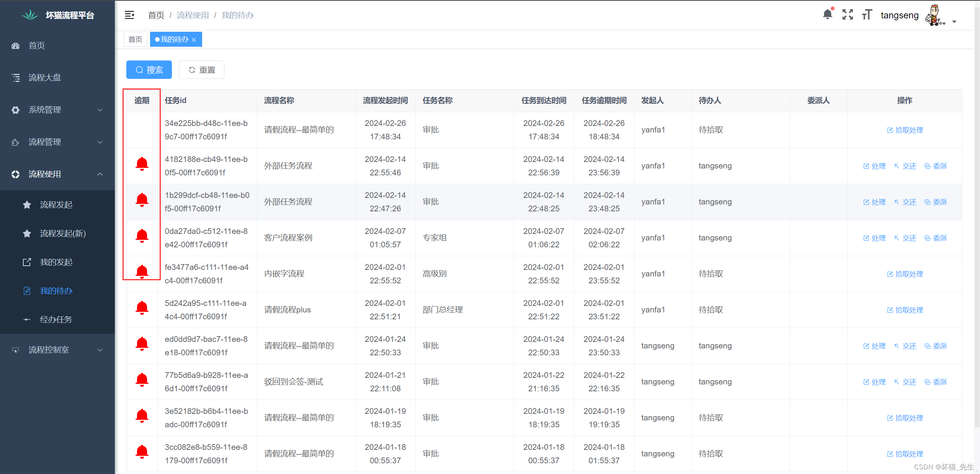Click the tangseng user avatar
This screenshot has width=980, height=474.
[935, 15]
